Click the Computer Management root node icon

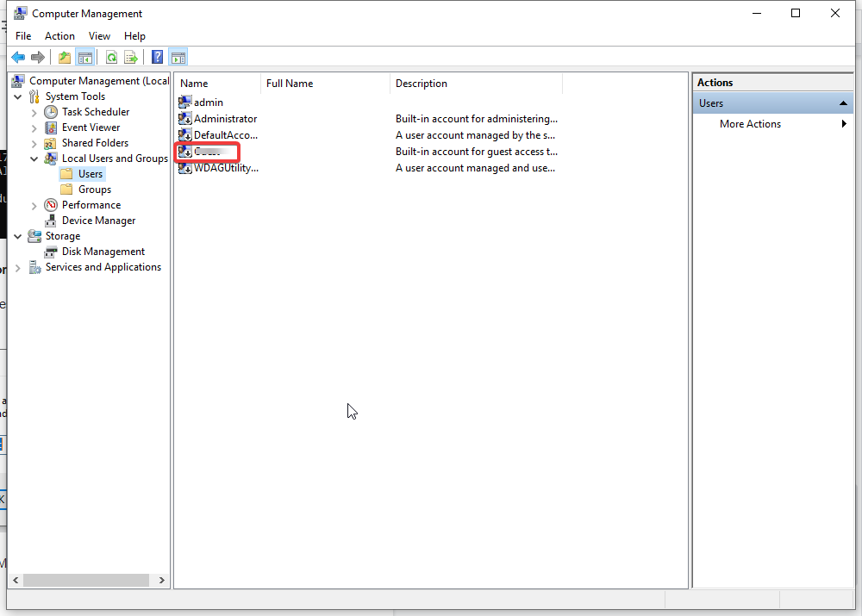(x=18, y=81)
